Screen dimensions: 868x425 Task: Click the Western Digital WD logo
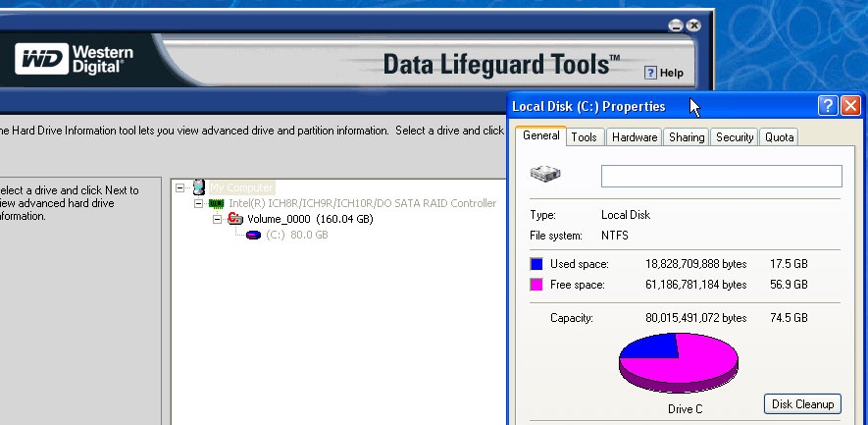[x=42, y=59]
